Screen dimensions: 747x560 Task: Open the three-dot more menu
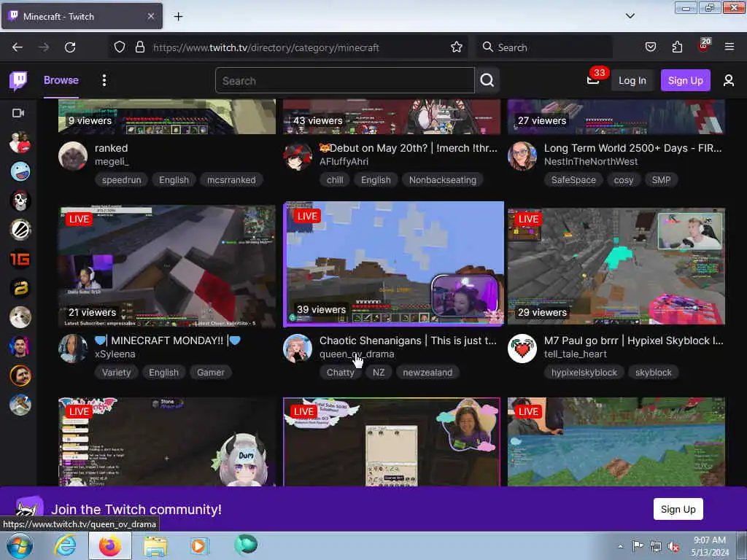click(104, 80)
